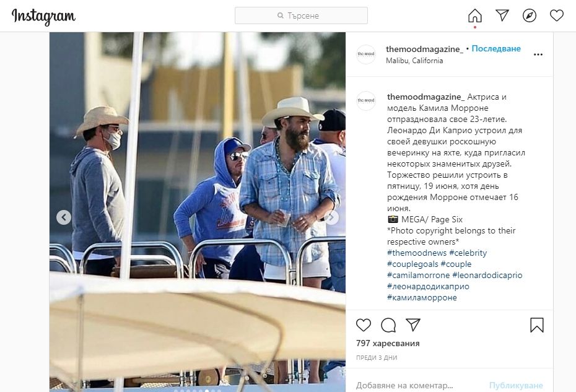Image resolution: width=576 pixels, height=392 pixels.
Task: Share the post via paper plane icon
Action: [x=413, y=324]
